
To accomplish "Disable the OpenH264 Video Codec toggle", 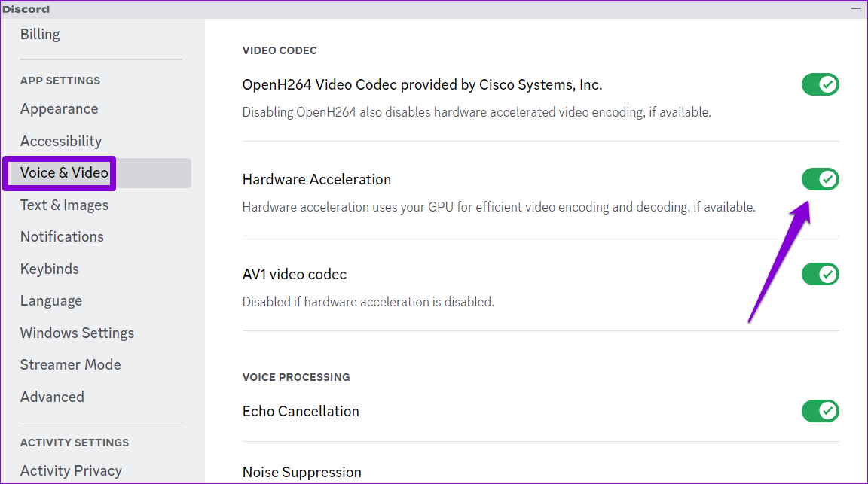I will [x=820, y=84].
